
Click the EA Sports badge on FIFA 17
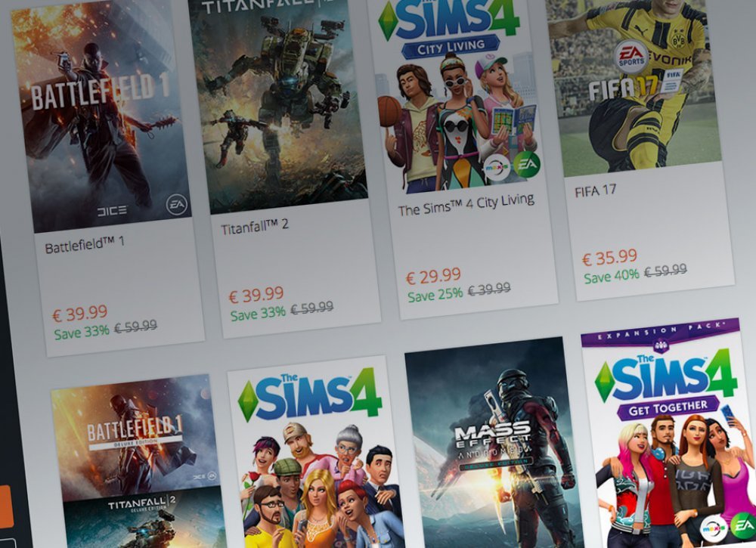click(x=631, y=57)
